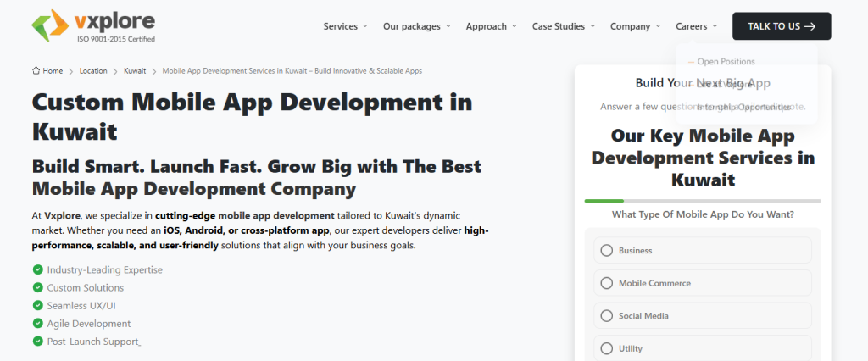Go to Home breadcrumb link
Viewport: 868px width, 361px height.
[x=53, y=71]
